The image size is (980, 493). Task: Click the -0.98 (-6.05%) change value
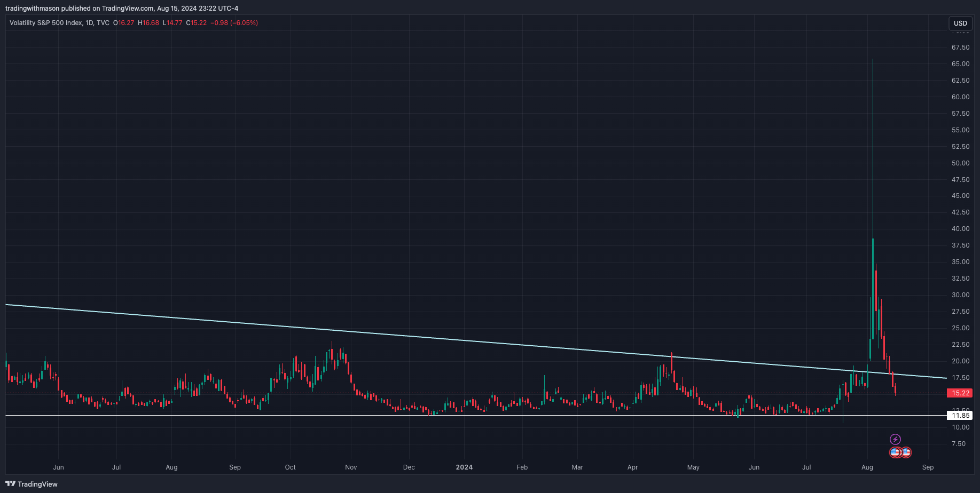pyautogui.click(x=234, y=23)
